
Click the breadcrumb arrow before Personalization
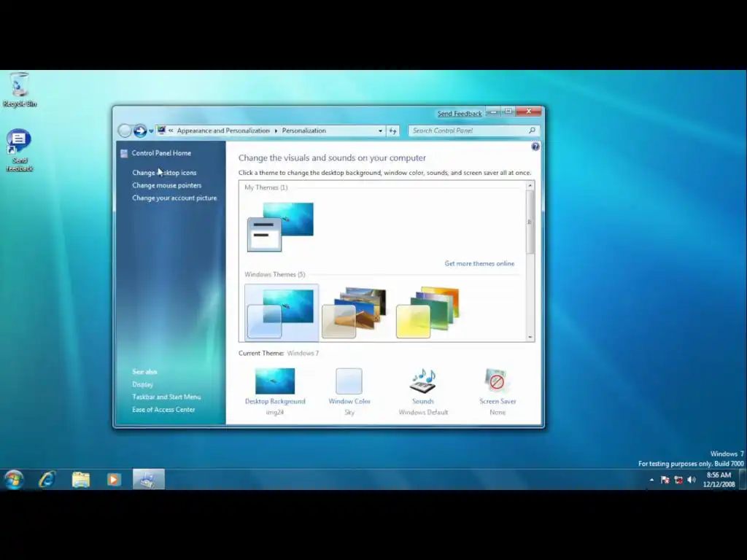[276, 131]
